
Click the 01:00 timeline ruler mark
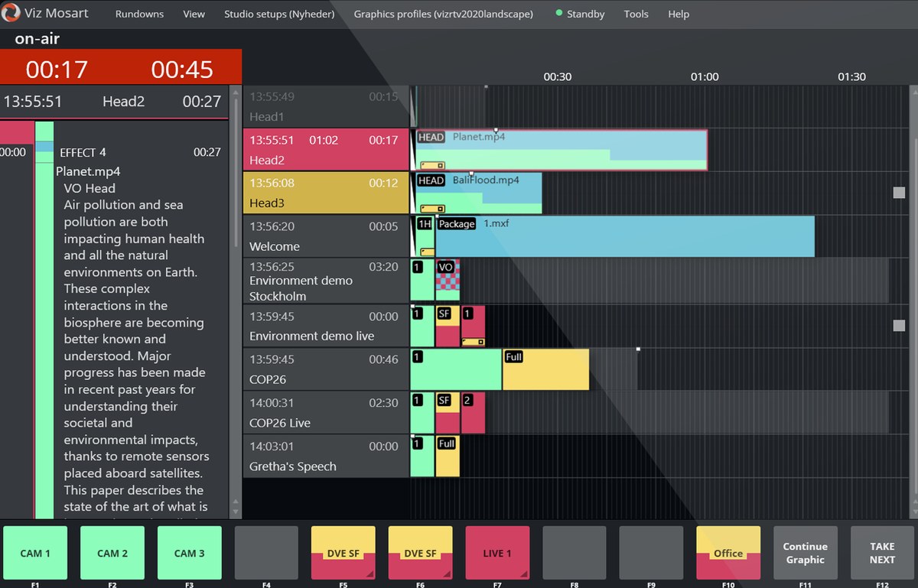pyautogui.click(x=705, y=76)
